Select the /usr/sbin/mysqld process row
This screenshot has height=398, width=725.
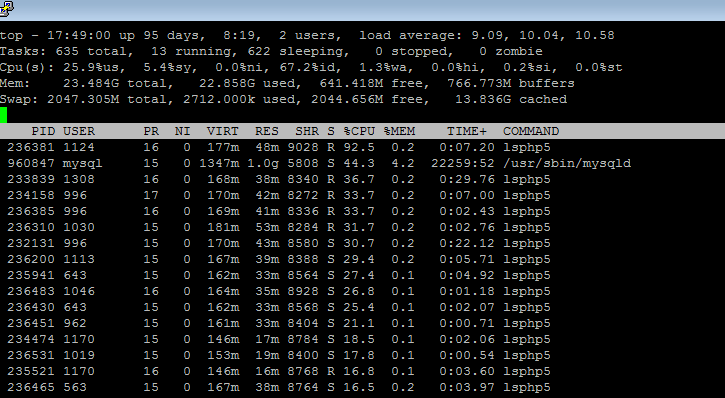[319, 163]
